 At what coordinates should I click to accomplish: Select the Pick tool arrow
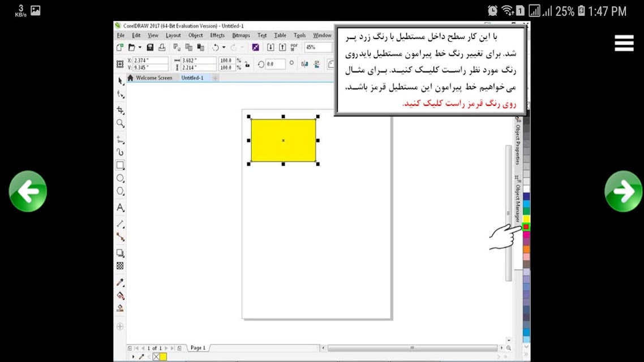click(x=121, y=81)
